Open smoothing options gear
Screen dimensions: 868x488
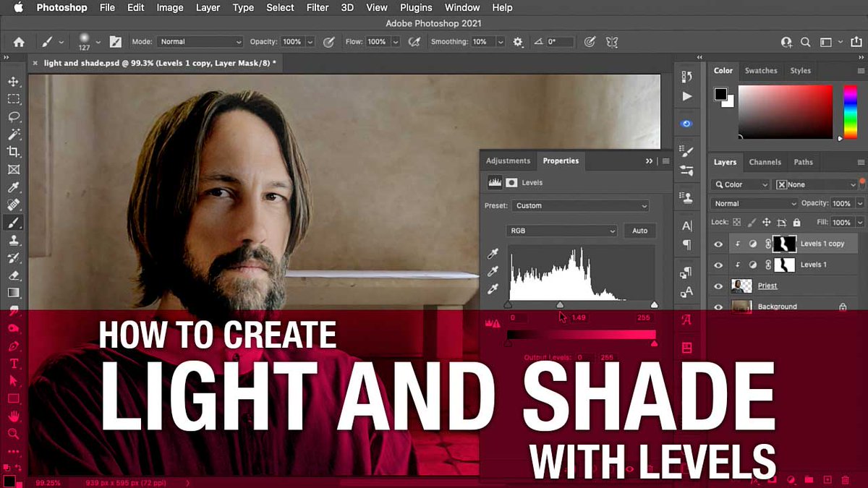click(518, 42)
